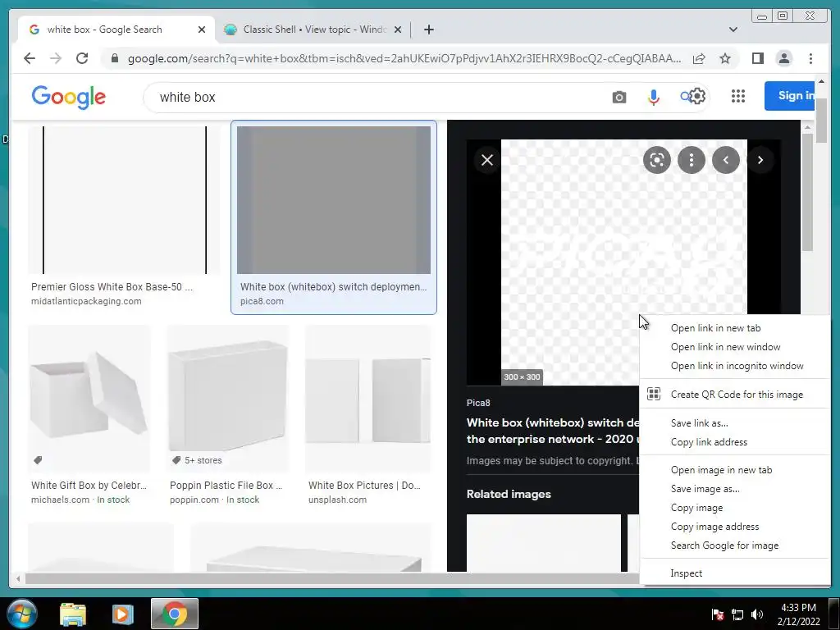The image size is (840, 630).
Task: Click the Chrome taskbar button
Action: pyautogui.click(x=175, y=614)
